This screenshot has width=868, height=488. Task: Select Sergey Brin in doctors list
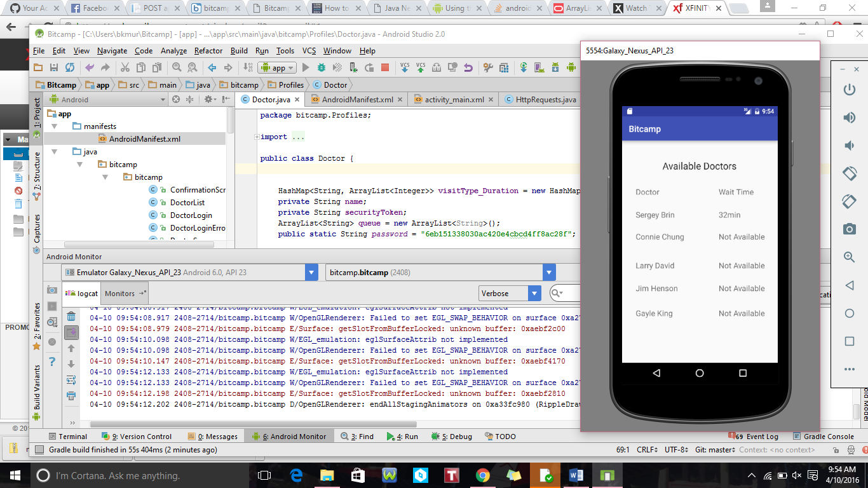655,215
